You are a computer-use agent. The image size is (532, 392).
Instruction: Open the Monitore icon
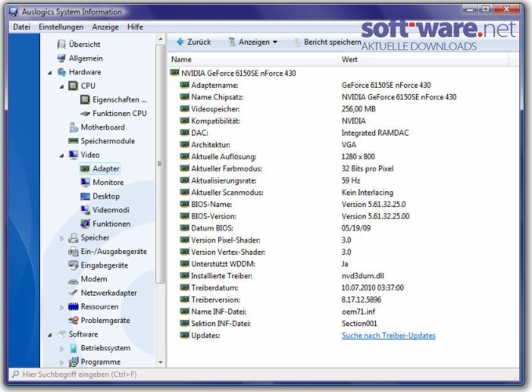coord(86,183)
